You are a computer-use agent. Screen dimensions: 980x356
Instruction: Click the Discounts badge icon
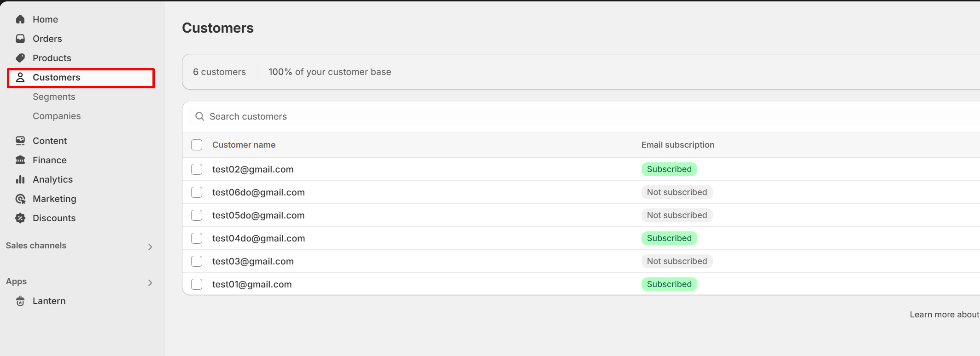20,218
